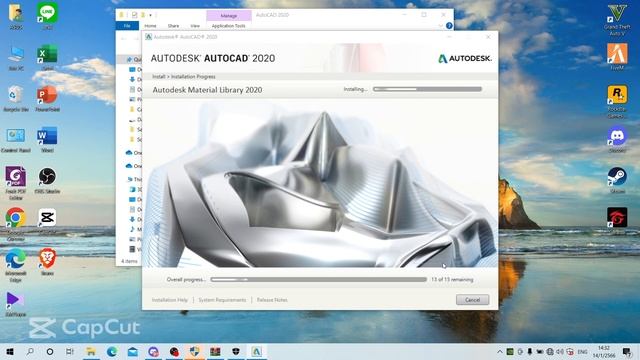The width and height of the screenshot is (640, 360).
Task: Open Mail app from the taskbar
Action: (x=133, y=351)
